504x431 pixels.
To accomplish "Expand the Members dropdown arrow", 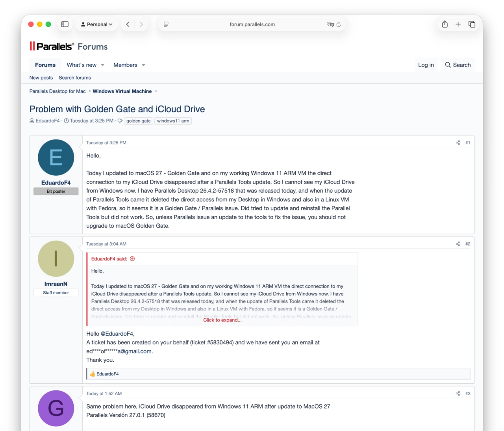I will (144, 65).
